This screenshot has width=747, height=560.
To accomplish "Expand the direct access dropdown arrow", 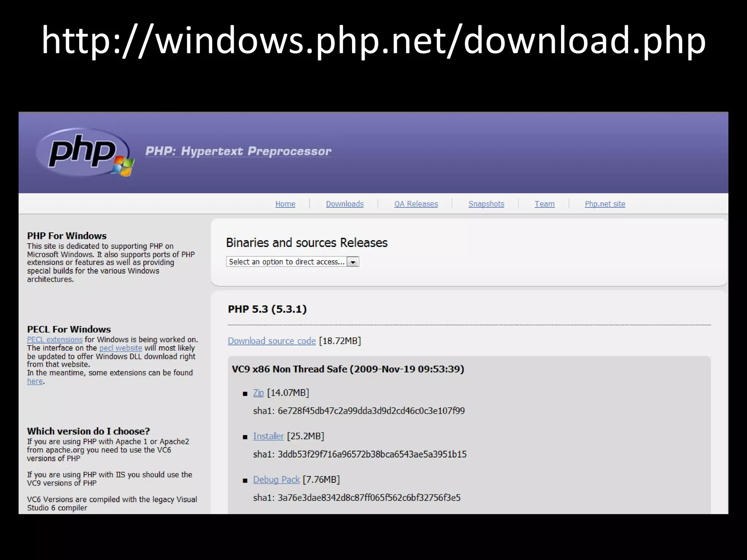I will click(x=353, y=262).
